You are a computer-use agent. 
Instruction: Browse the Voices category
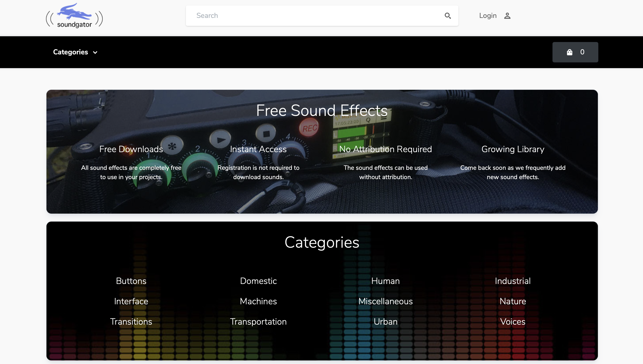point(513,322)
